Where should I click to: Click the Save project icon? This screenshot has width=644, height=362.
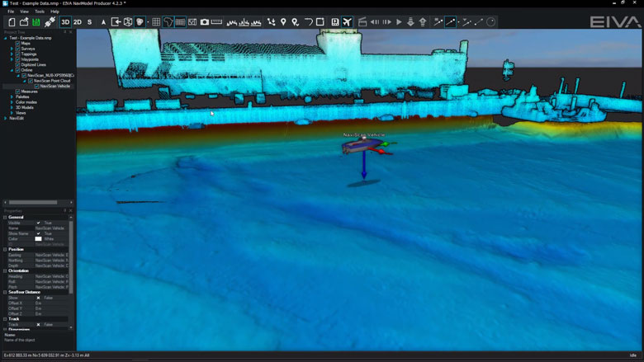(x=36, y=22)
